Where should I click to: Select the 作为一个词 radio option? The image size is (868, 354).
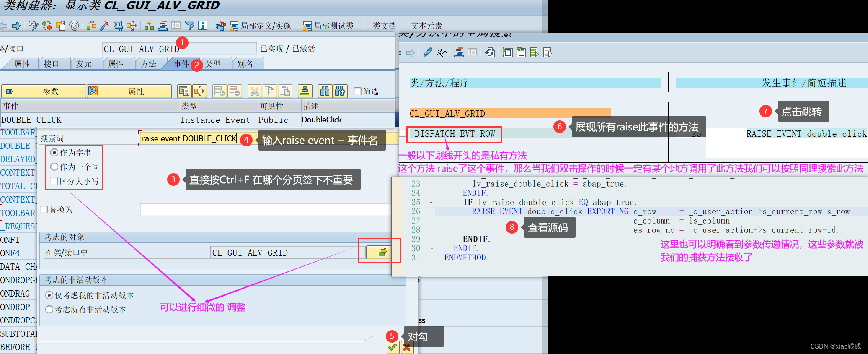[54, 167]
